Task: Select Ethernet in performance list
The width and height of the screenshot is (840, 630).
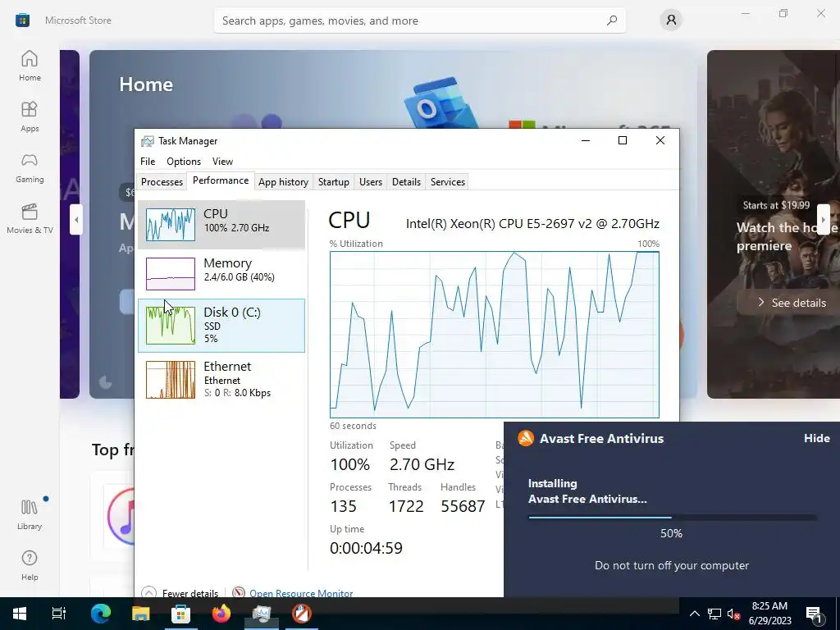Action: click(221, 379)
